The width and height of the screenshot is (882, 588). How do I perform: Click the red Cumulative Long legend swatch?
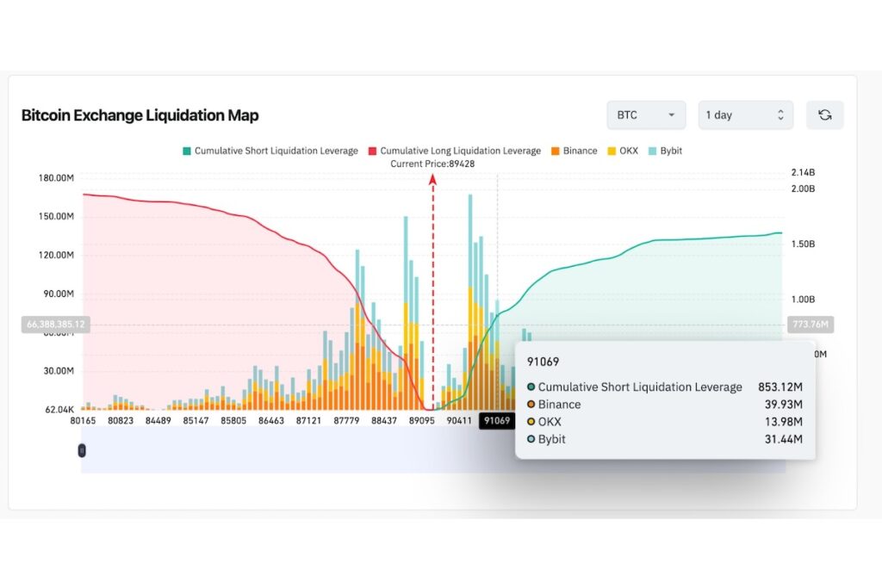pyautogui.click(x=372, y=151)
